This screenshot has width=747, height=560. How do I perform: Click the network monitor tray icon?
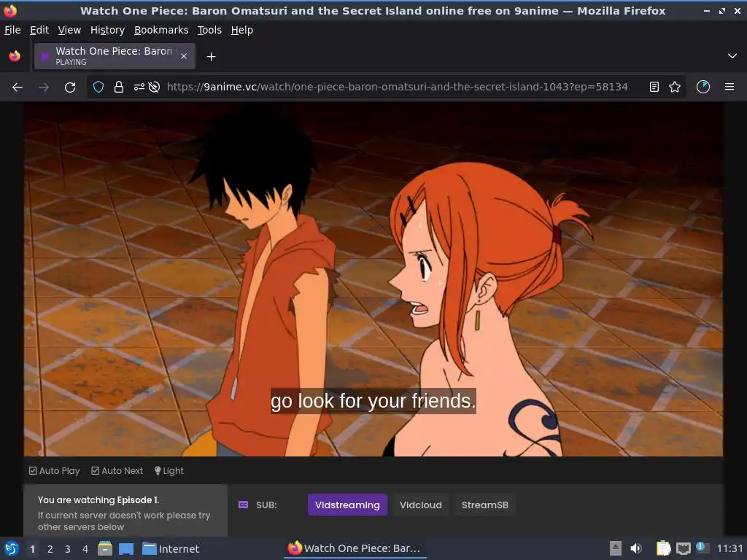point(684,548)
